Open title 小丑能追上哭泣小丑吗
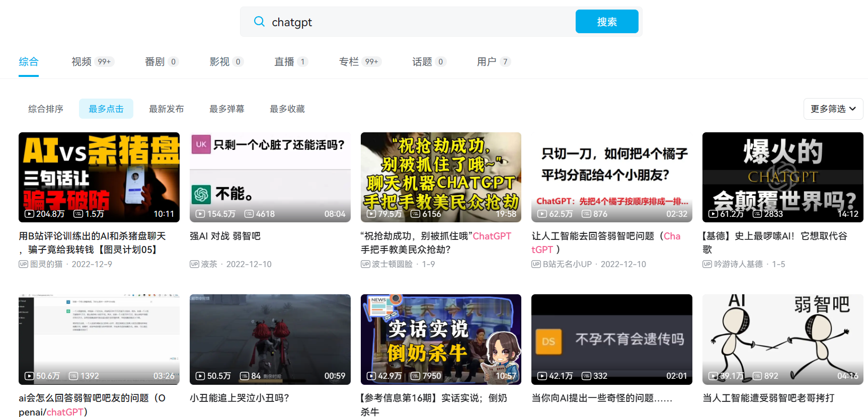 click(x=240, y=398)
